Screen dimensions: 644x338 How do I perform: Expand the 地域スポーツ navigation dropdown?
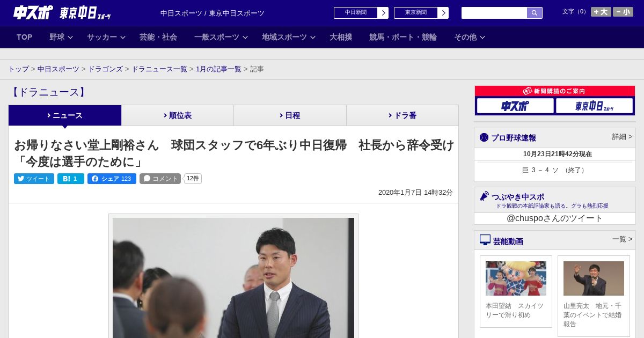point(288,37)
